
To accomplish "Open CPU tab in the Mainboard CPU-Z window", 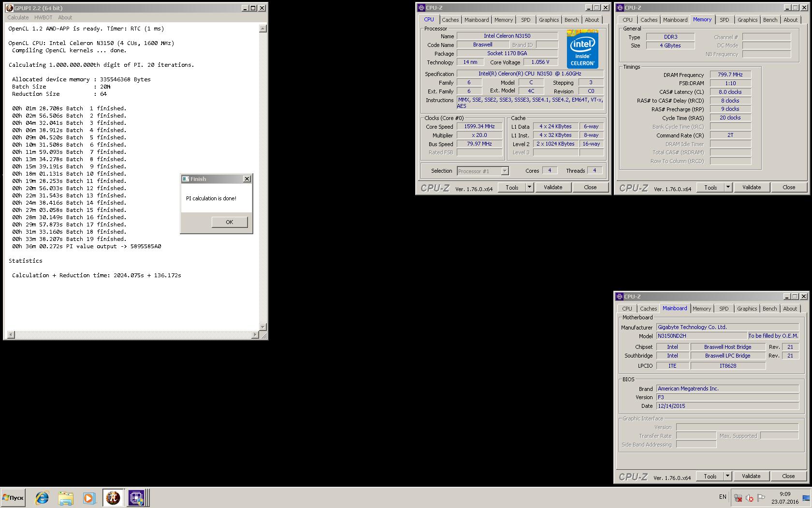I will 627,309.
